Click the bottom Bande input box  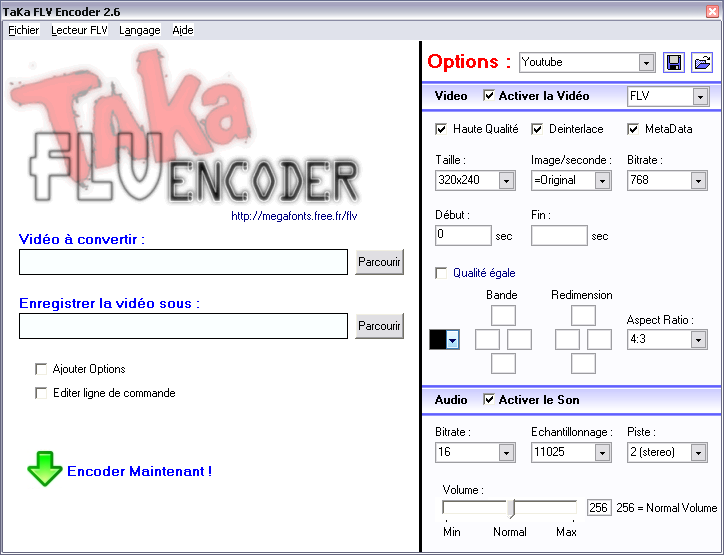[x=503, y=364]
